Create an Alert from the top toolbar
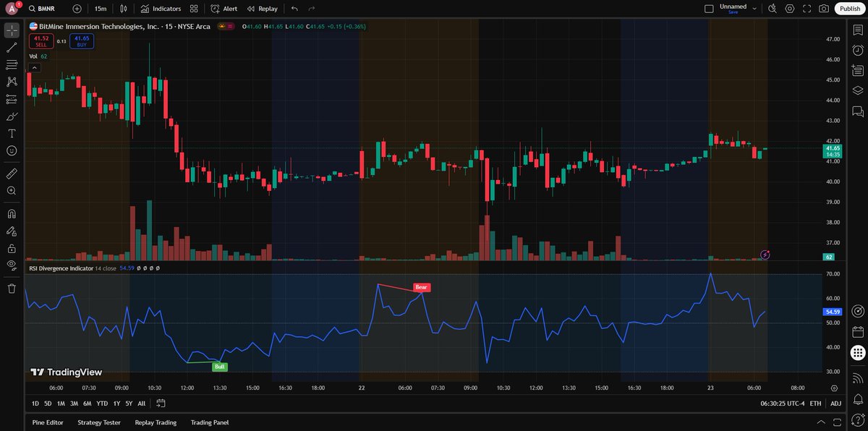This screenshot has width=868, height=431. coord(224,9)
